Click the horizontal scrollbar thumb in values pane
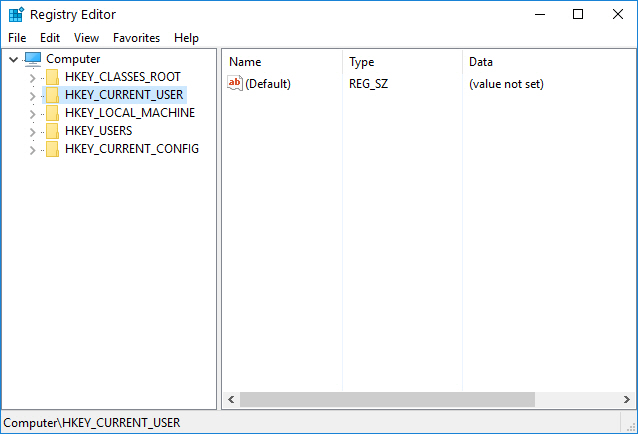Viewport: 638px width, 434px height. coord(387,399)
